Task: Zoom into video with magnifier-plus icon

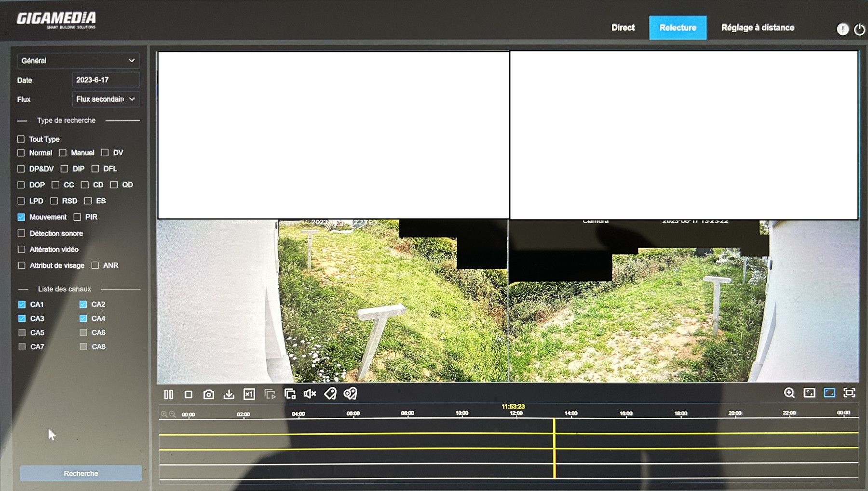Action: (x=789, y=393)
